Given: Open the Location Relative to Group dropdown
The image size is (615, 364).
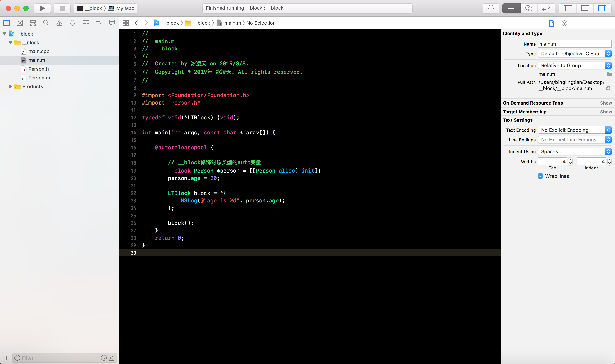Looking at the screenshot, I should tap(575, 65).
